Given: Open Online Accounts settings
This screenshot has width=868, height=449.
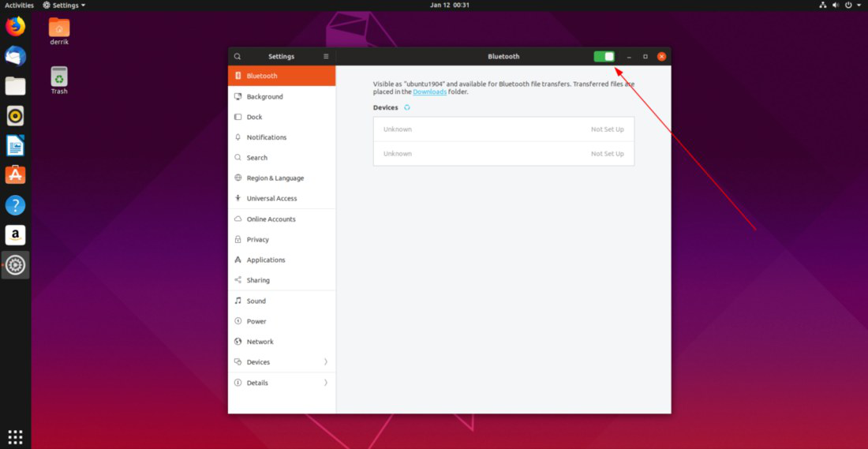Looking at the screenshot, I should pyautogui.click(x=282, y=219).
